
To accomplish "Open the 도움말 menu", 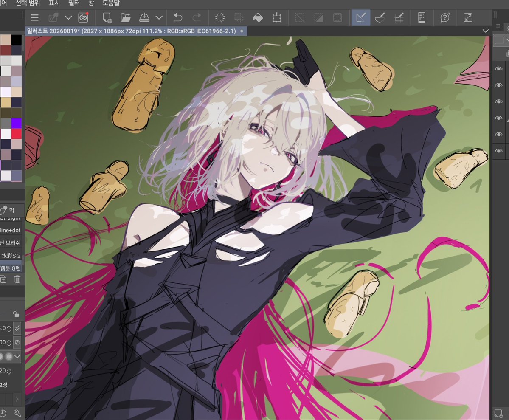I will [111, 3].
